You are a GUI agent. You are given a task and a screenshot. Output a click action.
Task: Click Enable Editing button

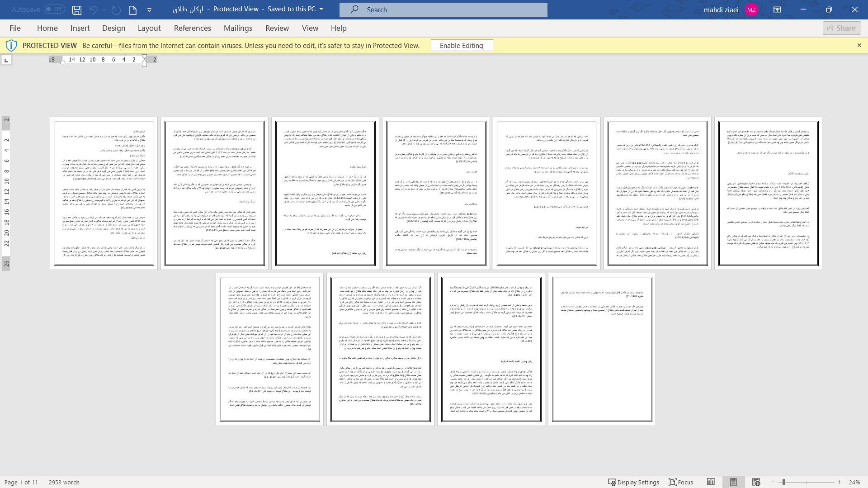(462, 45)
